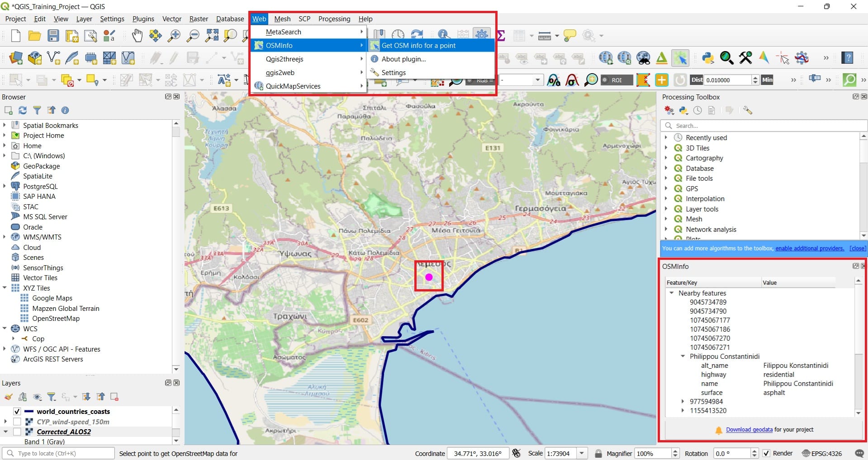Click the New Shapefile Layer icon
Image resolution: width=868 pixels, height=460 pixels.
[53, 58]
